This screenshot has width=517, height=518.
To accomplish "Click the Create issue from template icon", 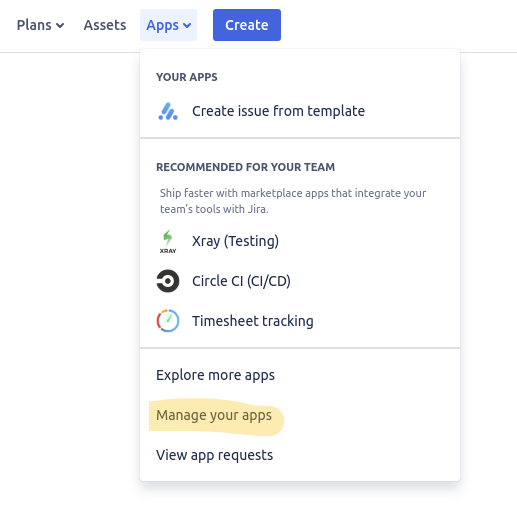I will coord(168,111).
